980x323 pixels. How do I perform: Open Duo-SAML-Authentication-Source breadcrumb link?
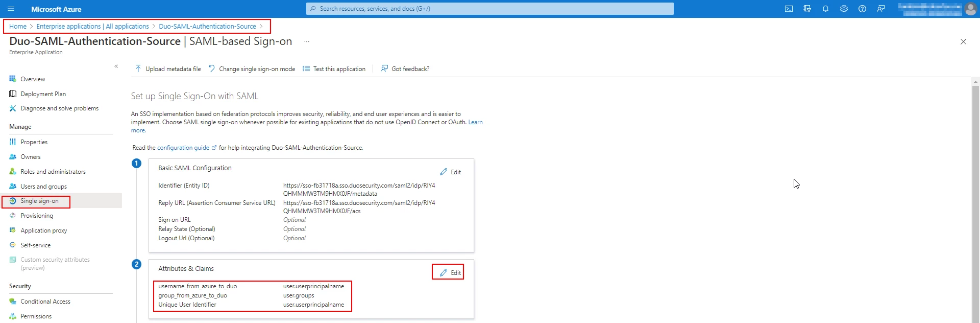207,26
